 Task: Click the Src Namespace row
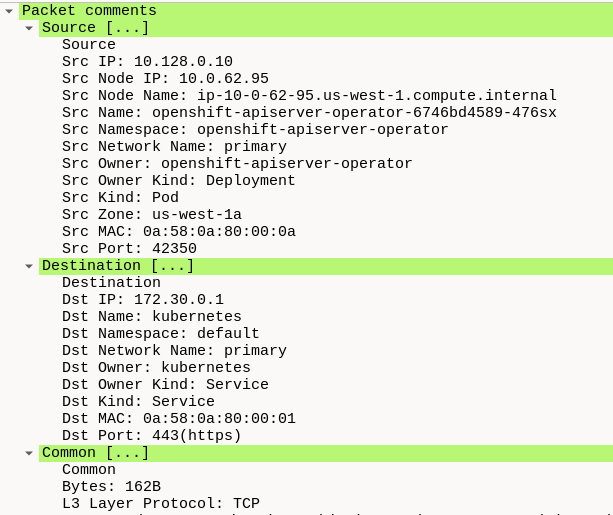pyautogui.click(x=255, y=130)
